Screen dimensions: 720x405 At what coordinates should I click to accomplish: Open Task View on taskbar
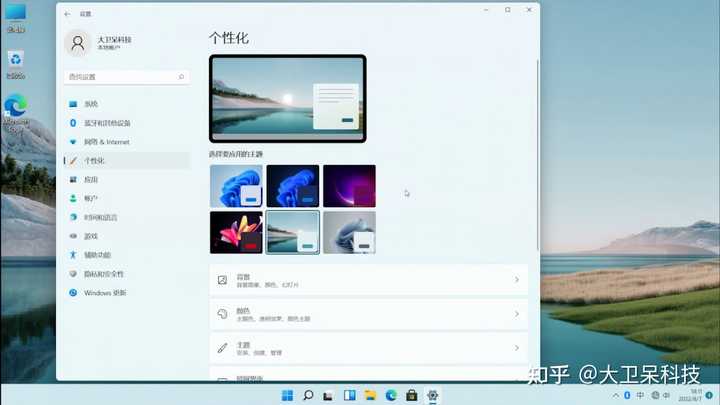tap(328, 395)
